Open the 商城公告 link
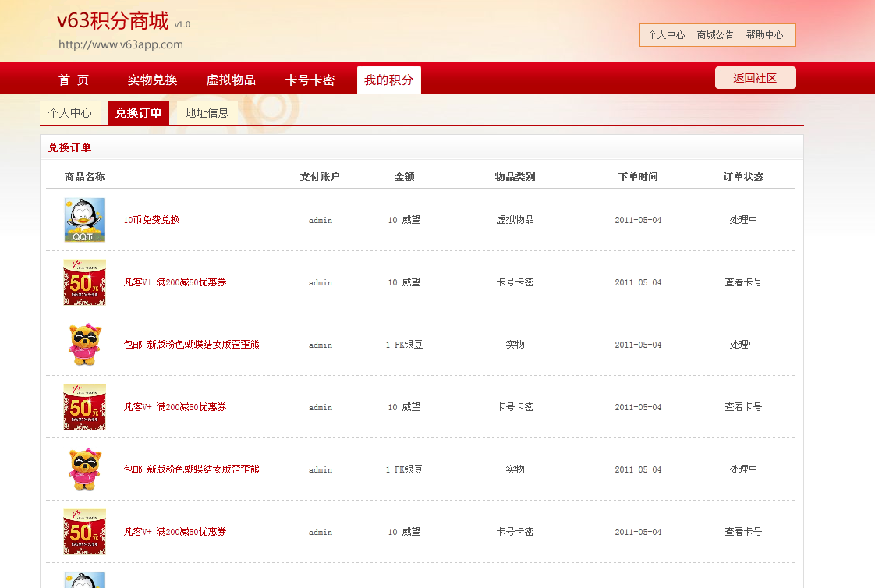The height and width of the screenshot is (588, 875). 715,34
